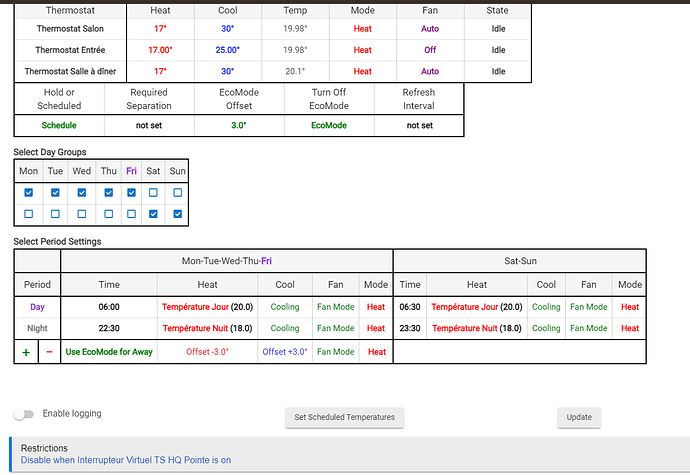Screen dimensions: 690x475
Task: Check Saturday in the first day group row
Action: coord(153,193)
